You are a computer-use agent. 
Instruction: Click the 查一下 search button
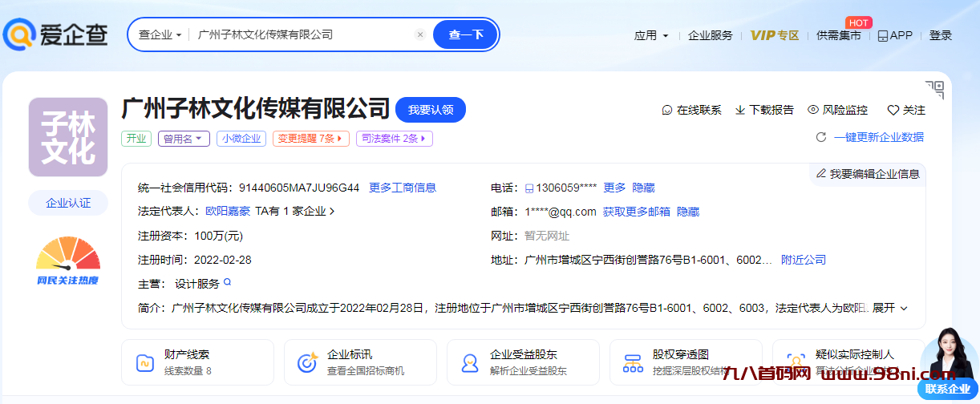[x=466, y=34]
